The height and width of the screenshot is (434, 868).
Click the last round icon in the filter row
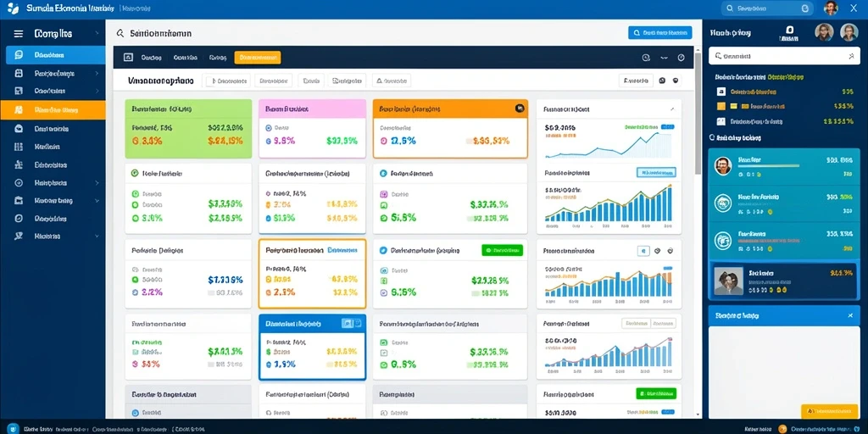pyautogui.click(x=676, y=81)
